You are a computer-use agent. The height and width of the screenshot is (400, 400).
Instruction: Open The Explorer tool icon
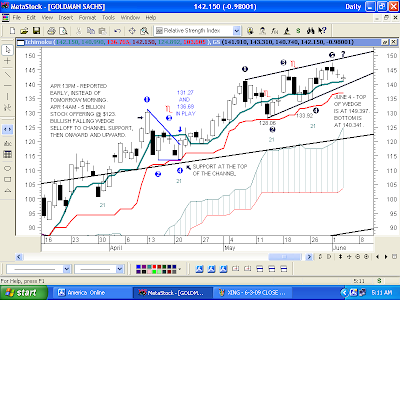click(x=250, y=31)
